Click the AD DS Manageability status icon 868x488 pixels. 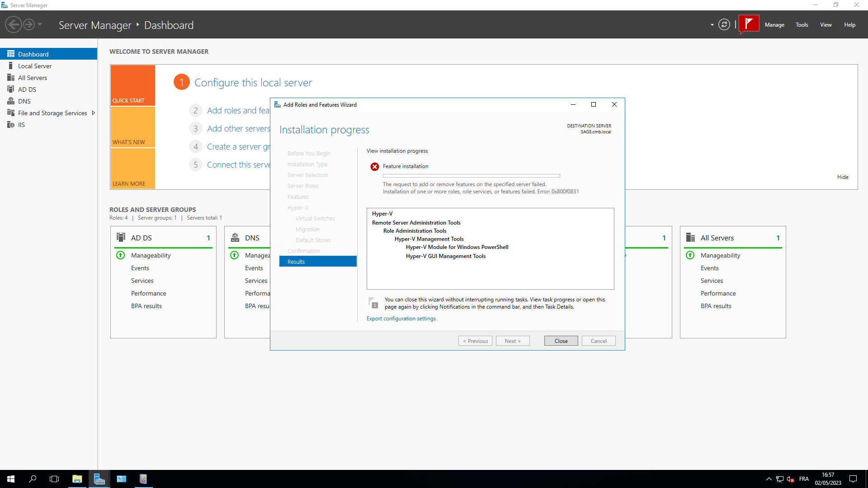(x=121, y=255)
